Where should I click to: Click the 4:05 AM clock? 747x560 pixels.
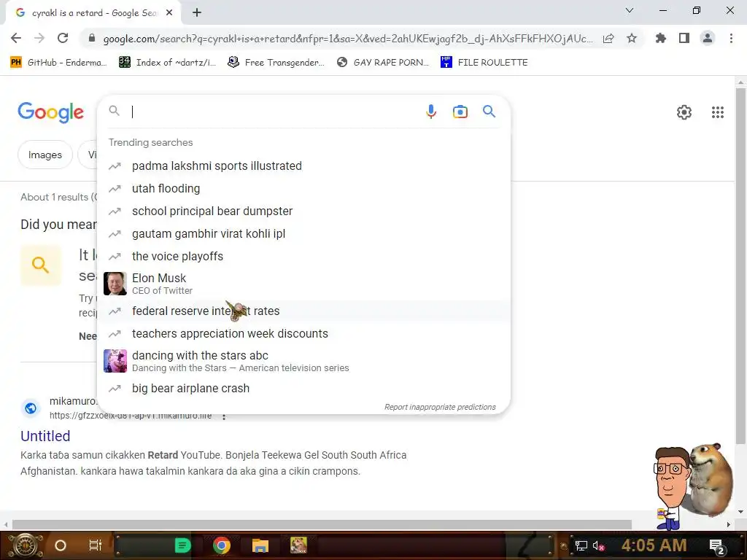click(x=654, y=545)
